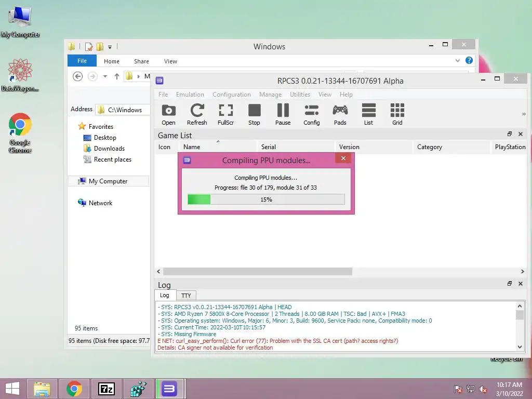Open quick access toolbar dropdown in explorer
The image size is (532, 399).
[110, 47]
